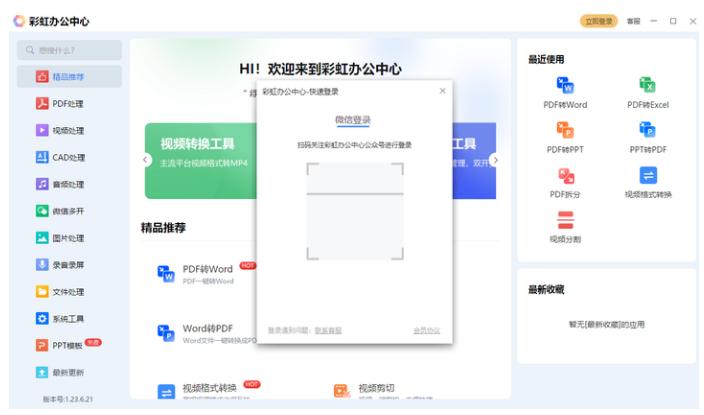Click the 想搜什么 search field
This screenshot has height=415, width=704.
[69, 50]
